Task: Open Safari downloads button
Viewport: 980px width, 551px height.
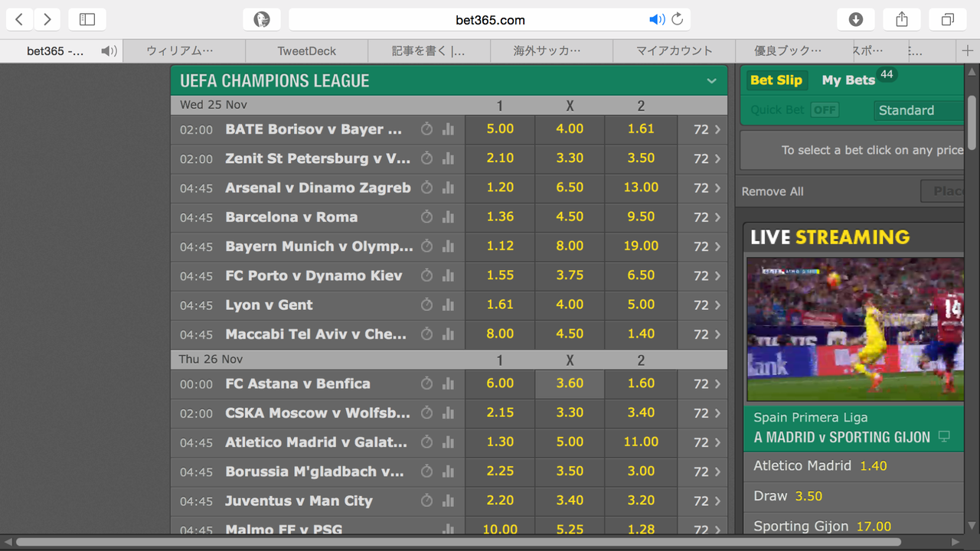Action: (856, 19)
